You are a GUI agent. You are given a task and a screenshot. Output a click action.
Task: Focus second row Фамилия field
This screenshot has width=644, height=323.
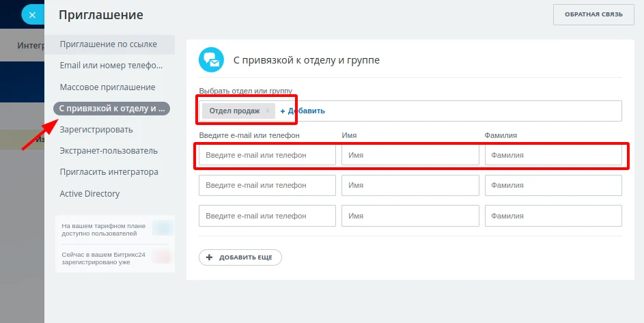[553, 185]
